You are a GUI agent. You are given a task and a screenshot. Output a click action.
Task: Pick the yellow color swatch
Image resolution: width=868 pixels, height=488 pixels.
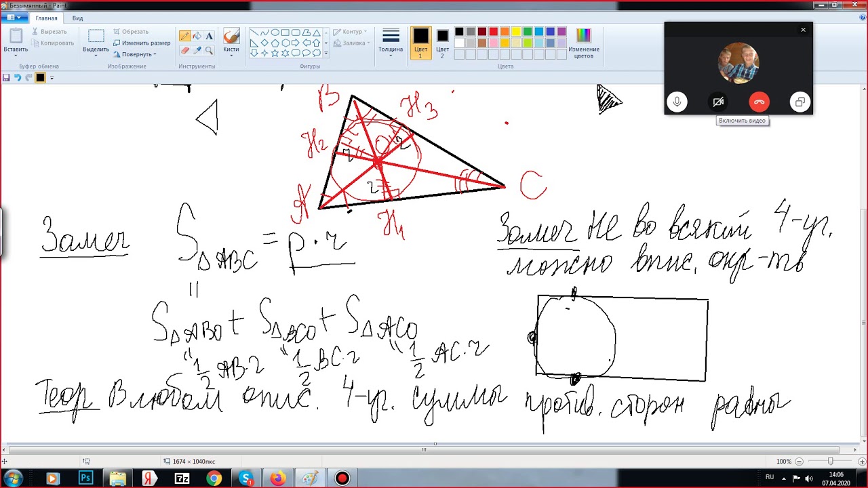coord(516,32)
